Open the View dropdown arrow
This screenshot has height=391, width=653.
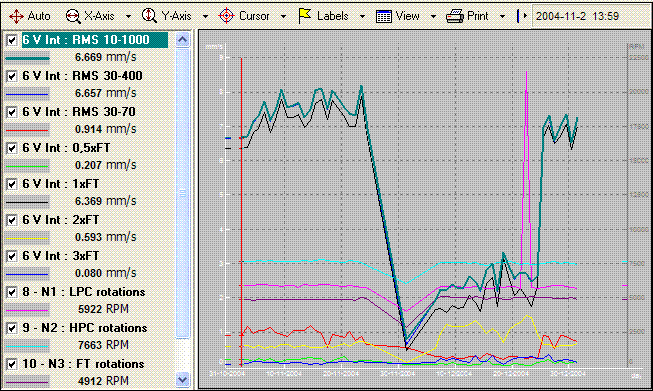(x=433, y=17)
